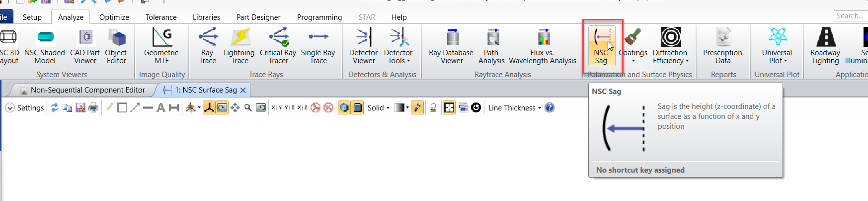The width and height of the screenshot is (868, 201).
Task: Open the Part Designer ribbon tab
Action: point(258,17)
